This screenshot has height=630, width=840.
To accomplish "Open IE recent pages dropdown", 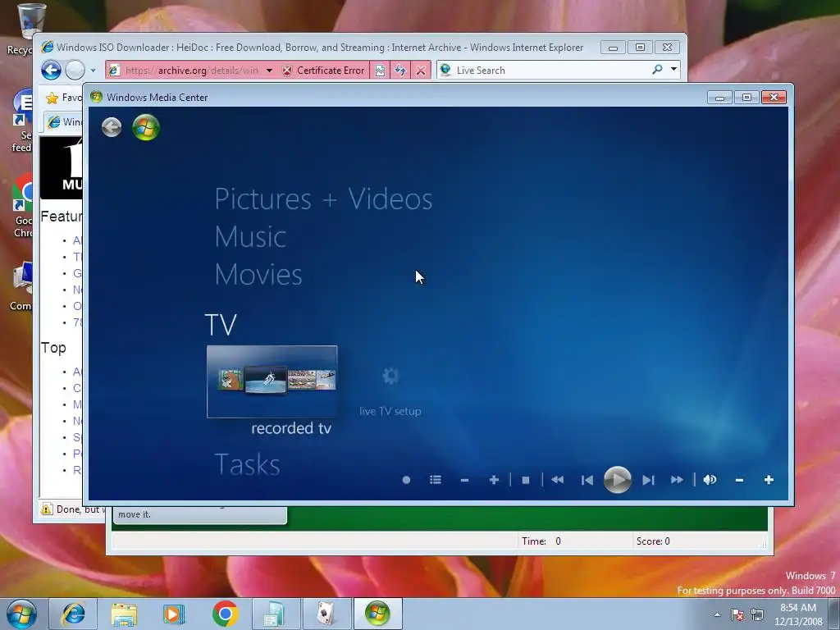I will coord(93,71).
